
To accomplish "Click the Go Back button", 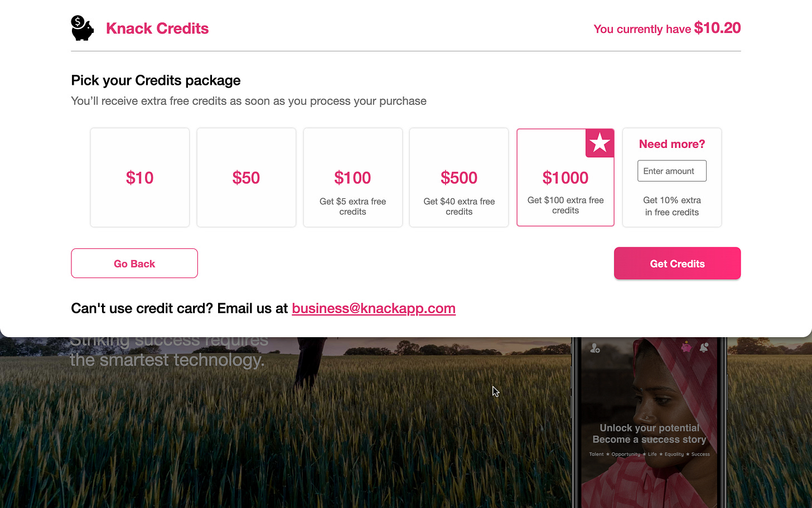I will [134, 263].
